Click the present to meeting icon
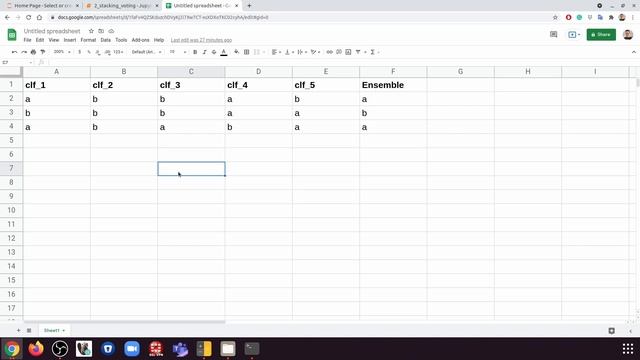This screenshot has height=360, width=640. tap(574, 35)
